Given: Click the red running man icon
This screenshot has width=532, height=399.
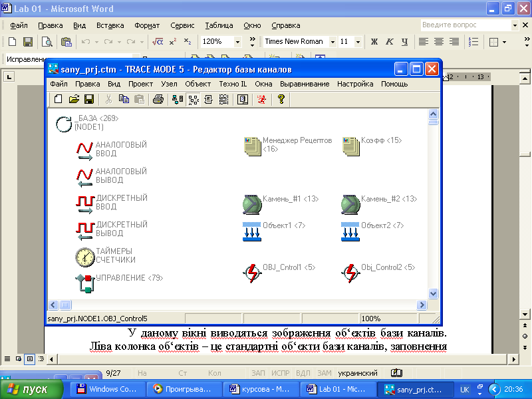Looking at the screenshot, I should click(261, 99).
